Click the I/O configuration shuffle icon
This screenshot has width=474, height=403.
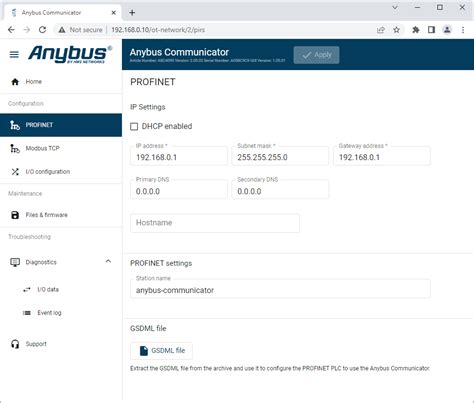click(15, 172)
